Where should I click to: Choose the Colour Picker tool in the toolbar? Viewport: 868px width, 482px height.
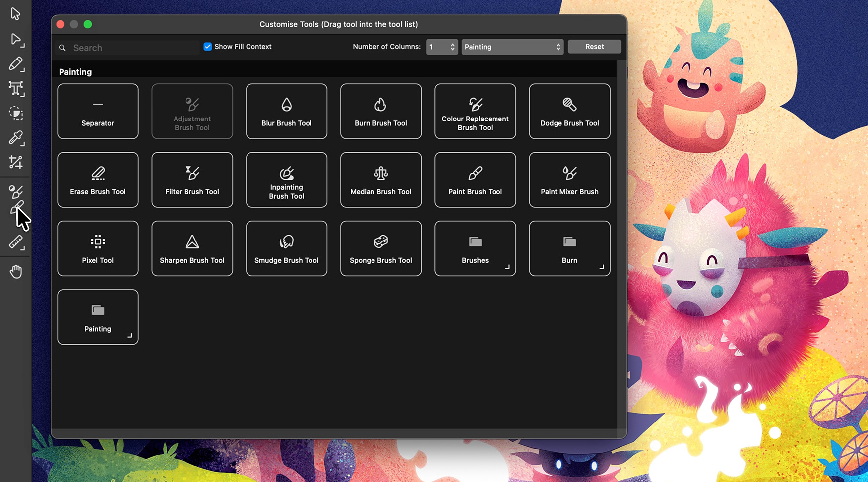coord(15,139)
